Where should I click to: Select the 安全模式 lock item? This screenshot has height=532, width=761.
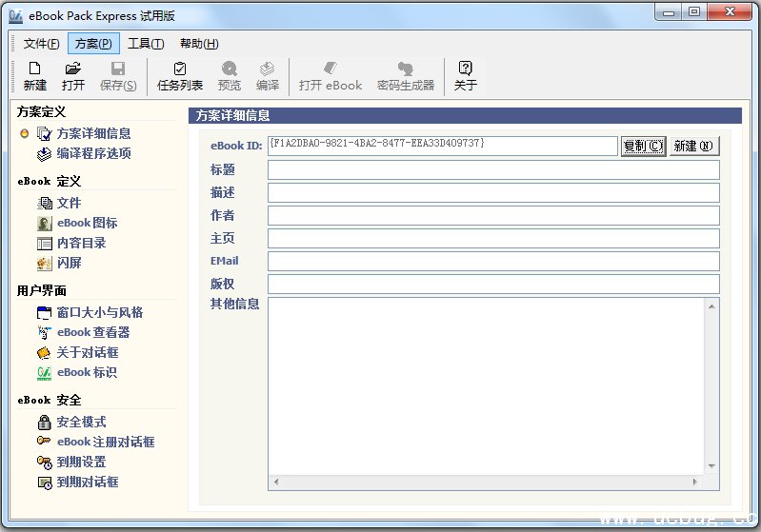click(x=81, y=422)
